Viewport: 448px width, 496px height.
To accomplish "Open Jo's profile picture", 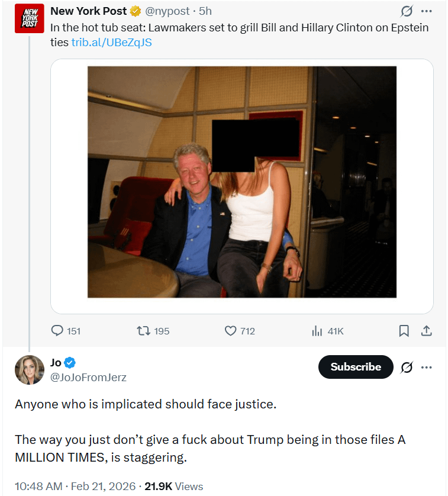I will click(29, 370).
